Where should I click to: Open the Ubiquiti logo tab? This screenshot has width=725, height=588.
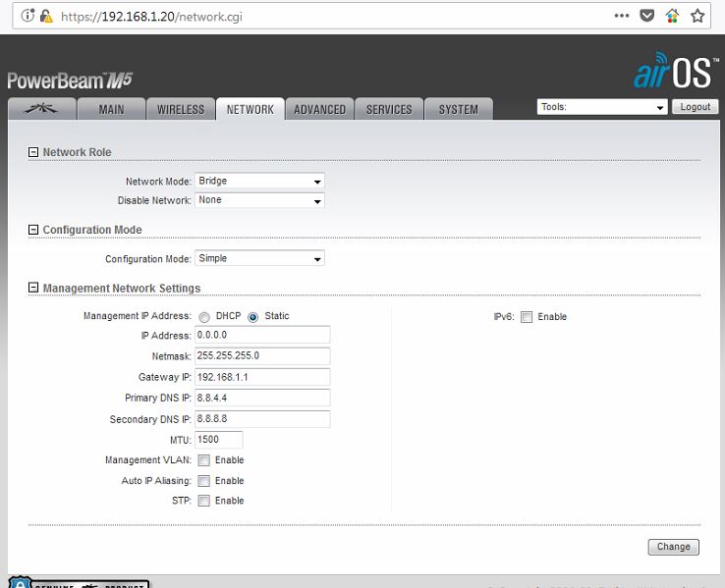(42, 109)
